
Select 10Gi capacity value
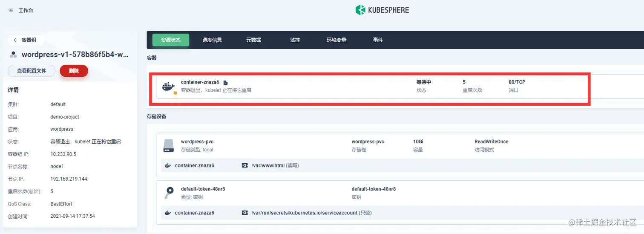(x=419, y=142)
